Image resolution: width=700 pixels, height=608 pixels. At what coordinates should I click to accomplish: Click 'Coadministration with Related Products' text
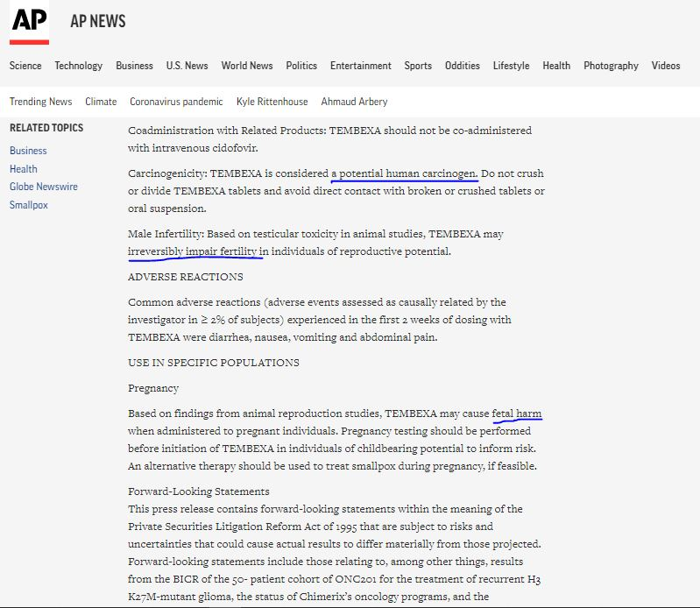pyautogui.click(x=227, y=131)
